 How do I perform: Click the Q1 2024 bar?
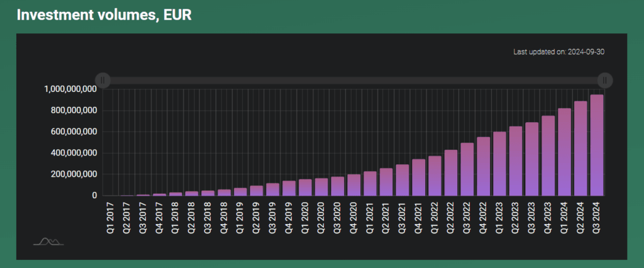(x=564, y=152)
